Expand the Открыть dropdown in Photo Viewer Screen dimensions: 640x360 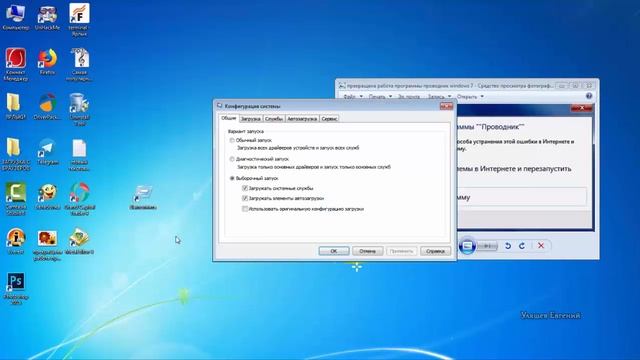coord(470,97)
